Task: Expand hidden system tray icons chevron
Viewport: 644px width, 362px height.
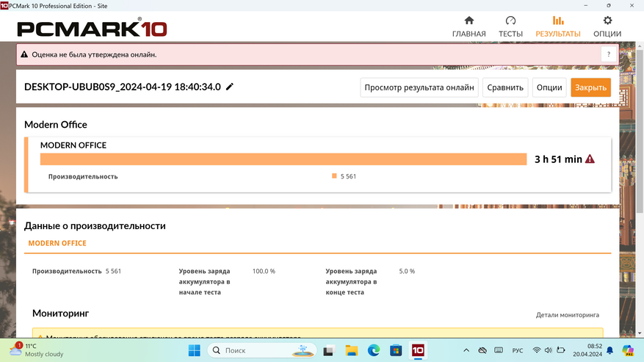Action: tap(466, 350)
